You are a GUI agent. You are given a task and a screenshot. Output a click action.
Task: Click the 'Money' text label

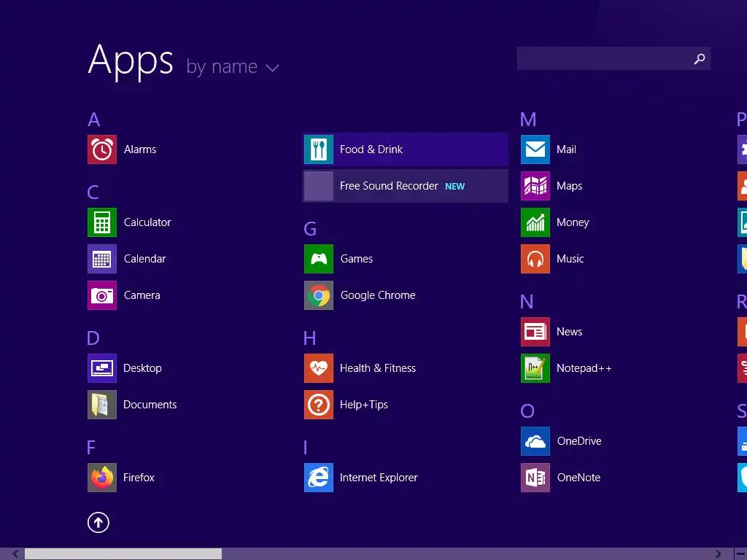click(573, 223)
